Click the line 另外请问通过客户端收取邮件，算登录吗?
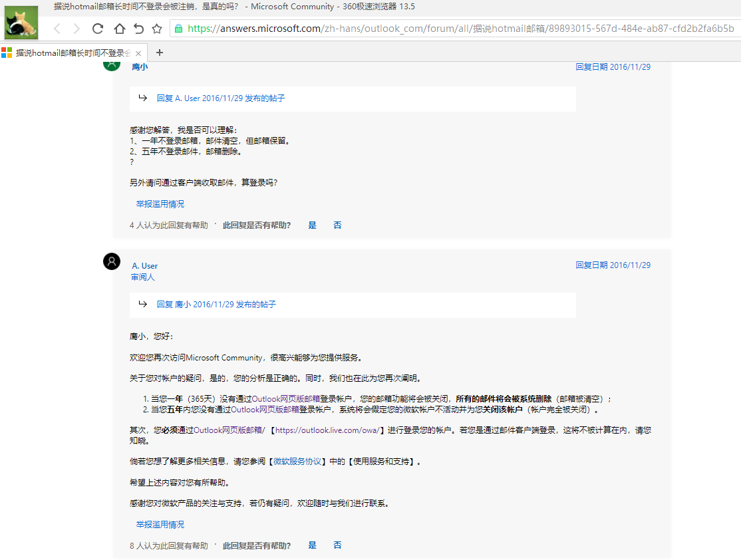The height and width of the screenshot is (560, 741). 204,183
